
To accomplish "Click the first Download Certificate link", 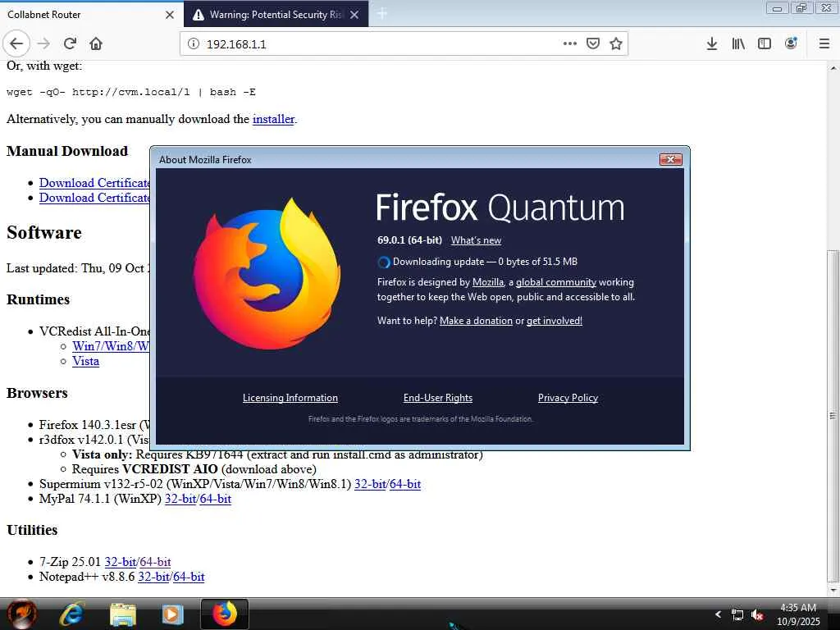I will tap(94, 183).
